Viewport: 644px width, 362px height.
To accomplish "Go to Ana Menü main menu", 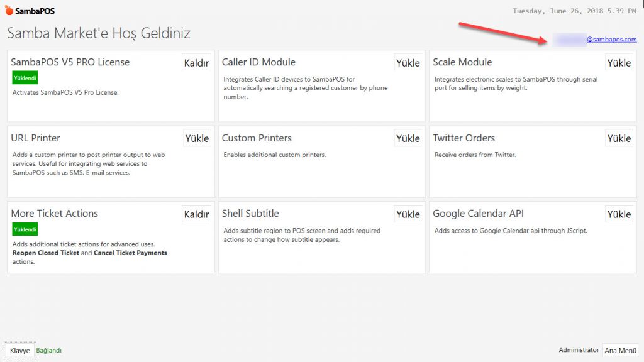I will [x=620, y=351].
